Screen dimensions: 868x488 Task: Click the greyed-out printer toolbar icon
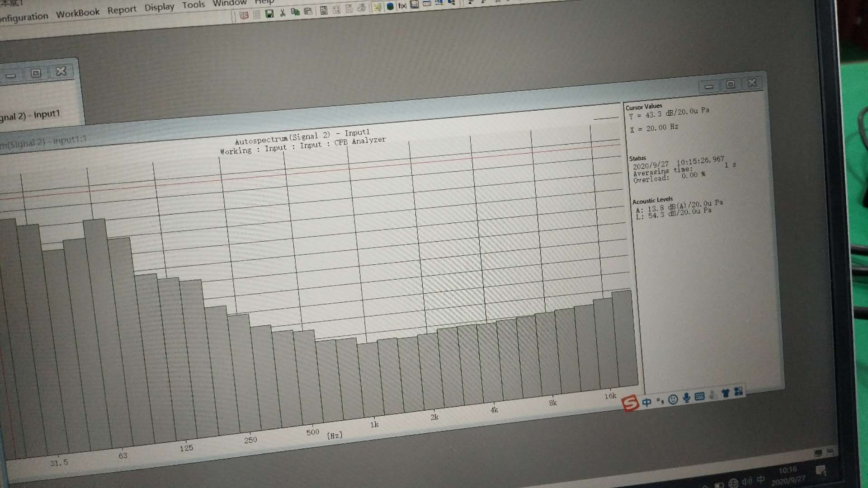362,8
